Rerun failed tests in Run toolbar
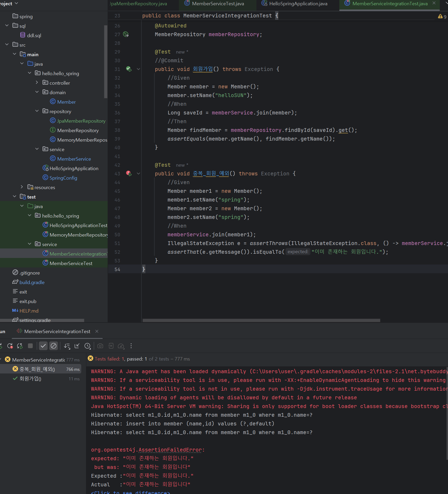Screen dimensions: 448x494 tap(10, 346)
